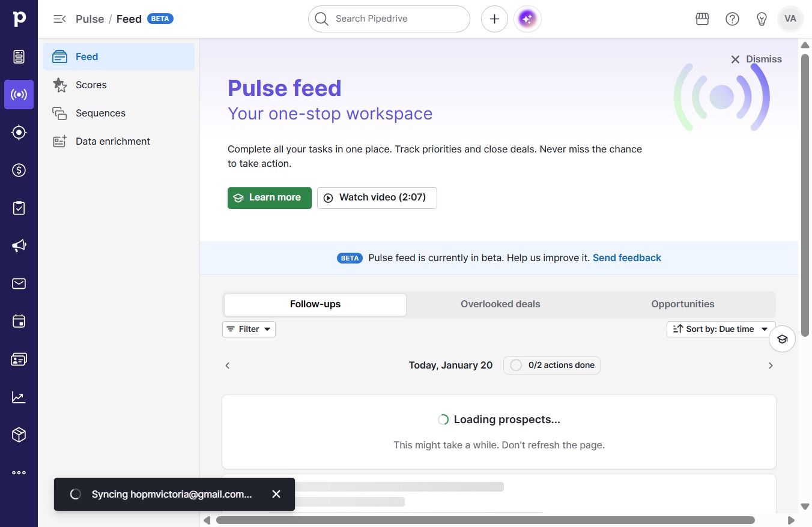The image size is (812, 527).
Task: Click the scroll right arrow button
Action: click(791, 520)
